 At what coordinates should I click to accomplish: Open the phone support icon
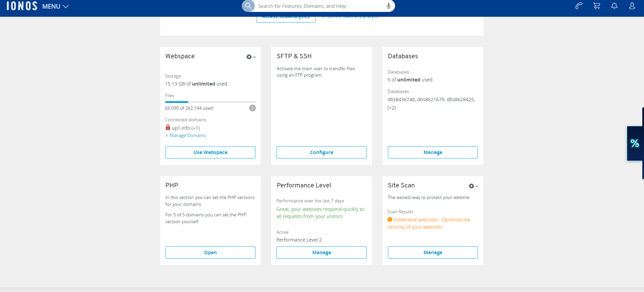pyautogui.click(x=579, y=6)
